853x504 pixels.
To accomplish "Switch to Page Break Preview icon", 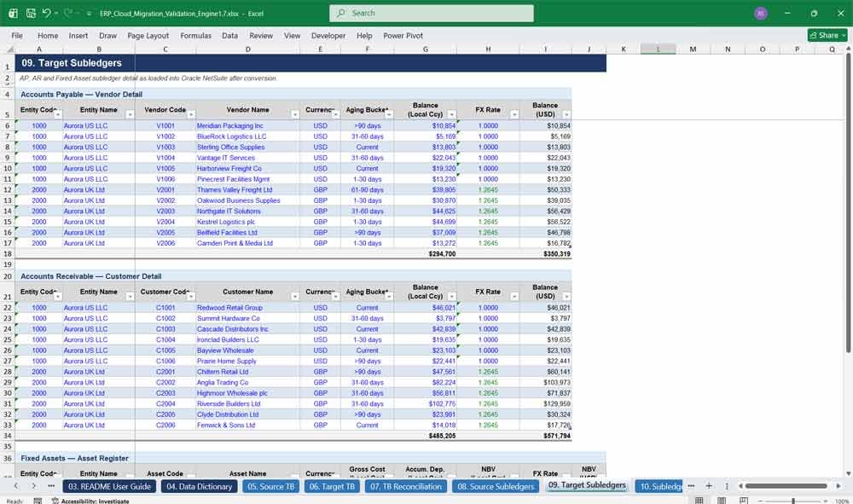I will pos(743,501).
